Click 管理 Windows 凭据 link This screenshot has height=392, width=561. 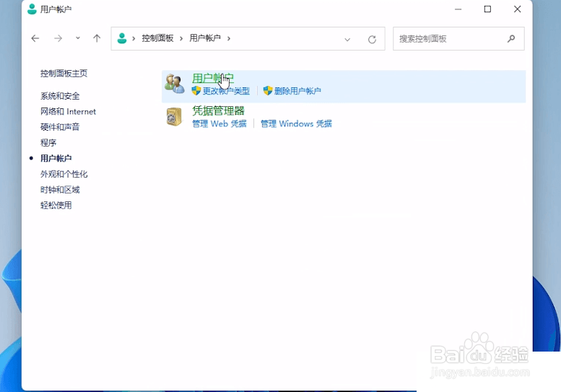click(296, 123)
